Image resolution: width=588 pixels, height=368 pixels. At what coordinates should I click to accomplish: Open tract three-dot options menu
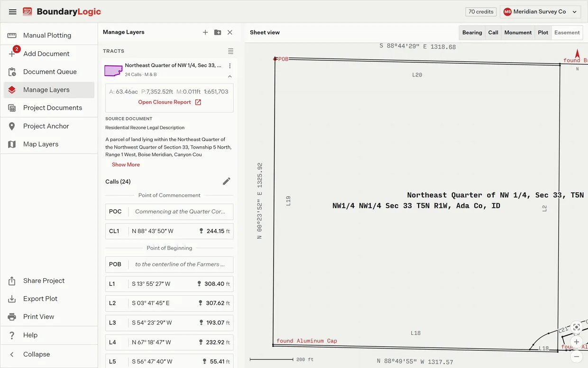(x=230, y=66)
